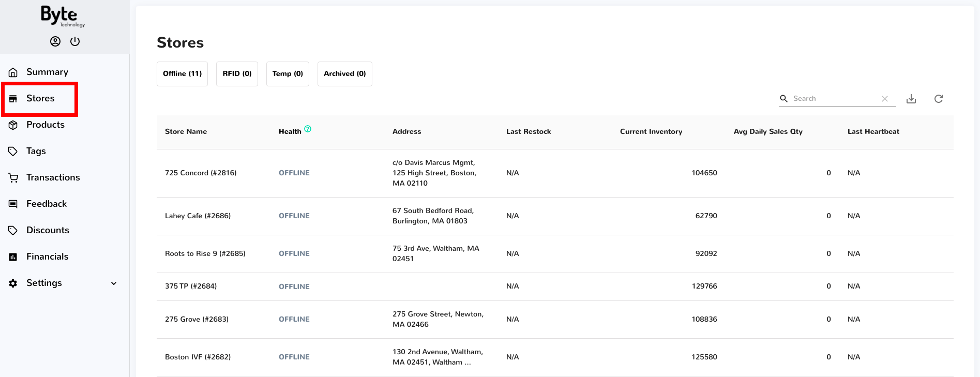Click address 75 3rd Ave, Waltham
Screen dimensions: 980x377
click(x=436, y=254)
